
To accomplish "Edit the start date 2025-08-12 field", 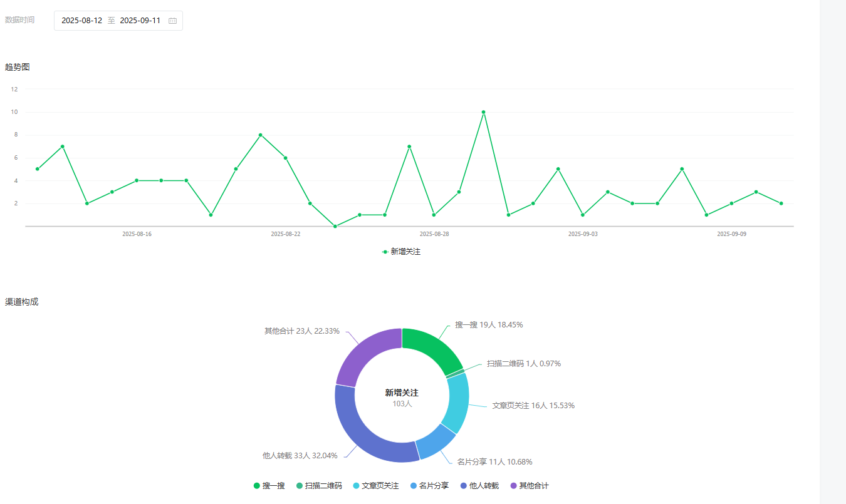I will pyautogui.click(x=81, y=21).
